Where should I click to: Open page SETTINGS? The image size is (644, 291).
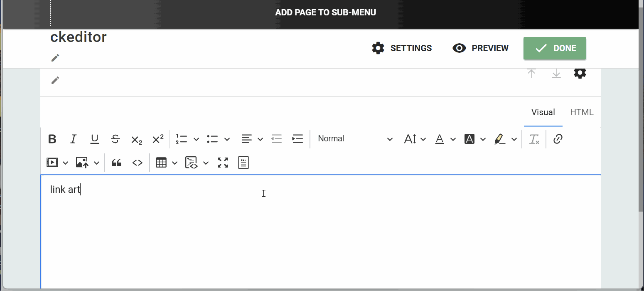pyautogui.click(x=402, y=48)
